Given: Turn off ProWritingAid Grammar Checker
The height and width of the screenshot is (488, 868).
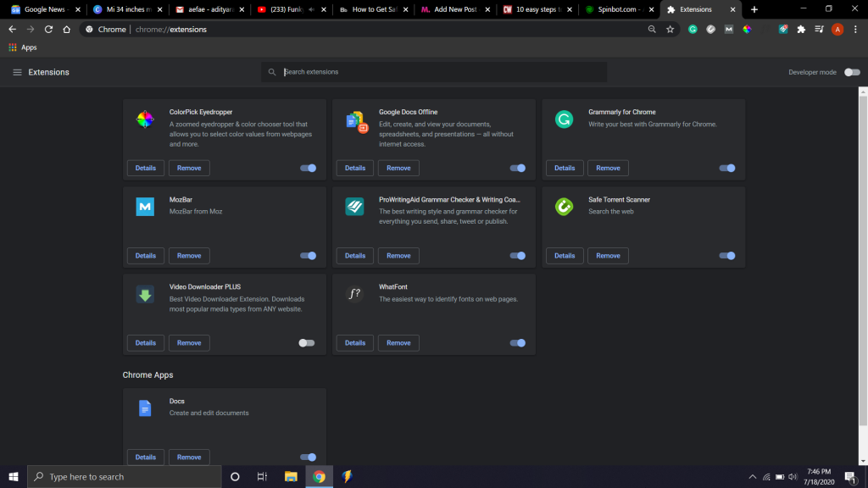Looking at the screenshot, I should point(518,256).
